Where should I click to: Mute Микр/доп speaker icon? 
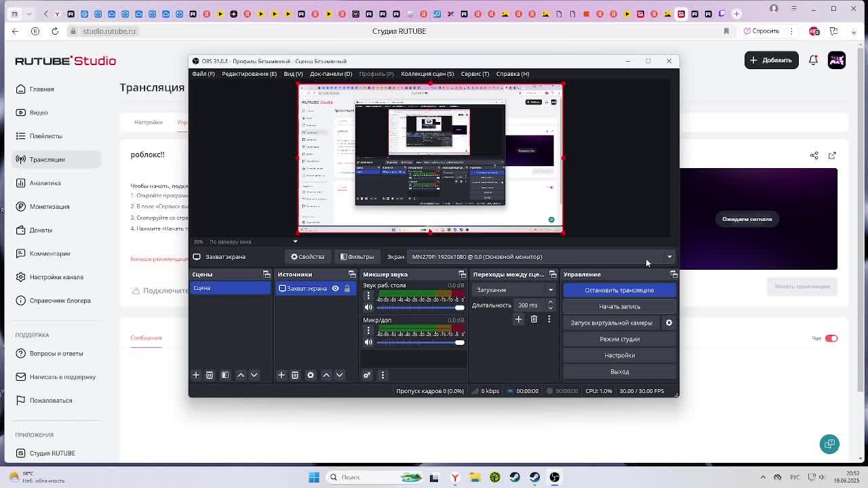point(368,342)
